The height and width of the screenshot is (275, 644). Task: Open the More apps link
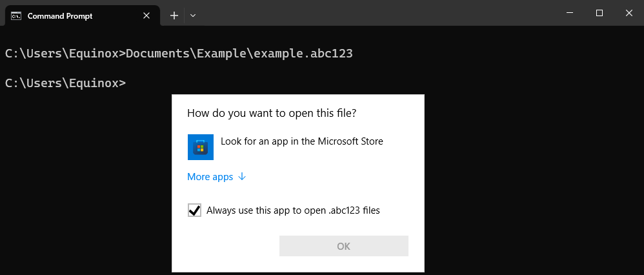coord(210,177)
